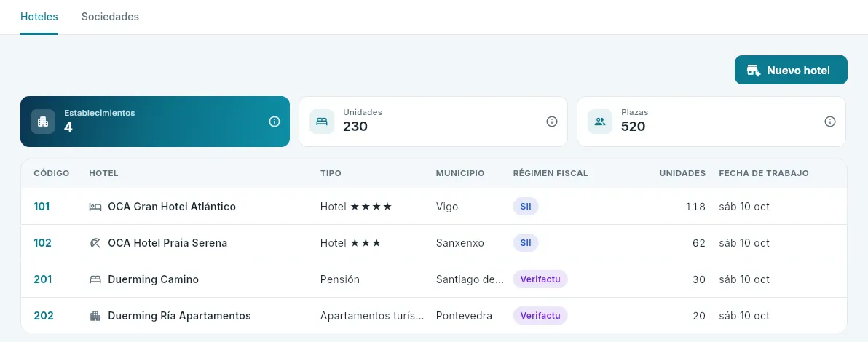
Task: Click the 118 units value
Action: point(695,207)
